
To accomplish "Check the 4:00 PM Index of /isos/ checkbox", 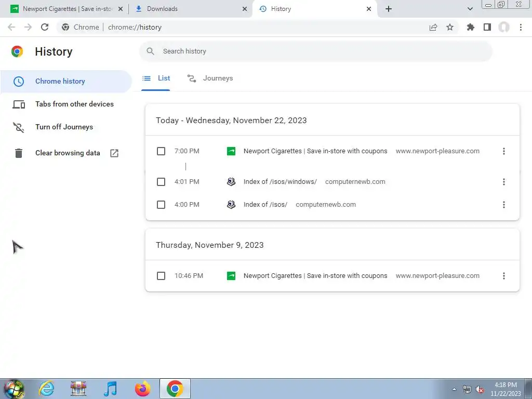I will click(161, 205).
